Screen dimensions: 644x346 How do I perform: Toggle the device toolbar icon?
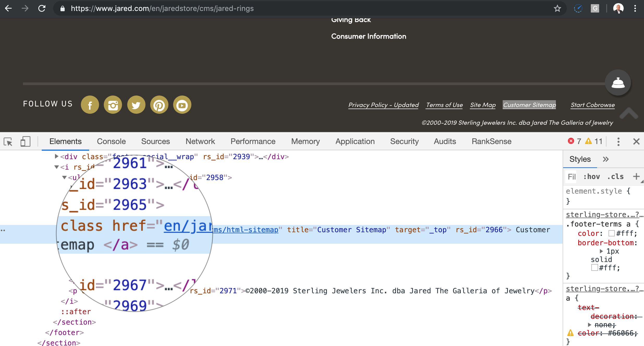[25, 142]
